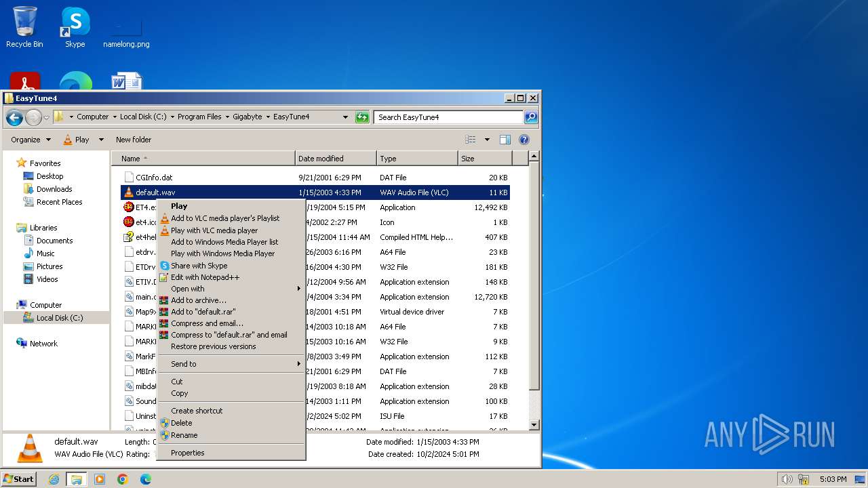Viewport: 868px width, 488px height.
Task: Expand the Send to submenu
Action: pyautogui.click(x=231, y=364)
